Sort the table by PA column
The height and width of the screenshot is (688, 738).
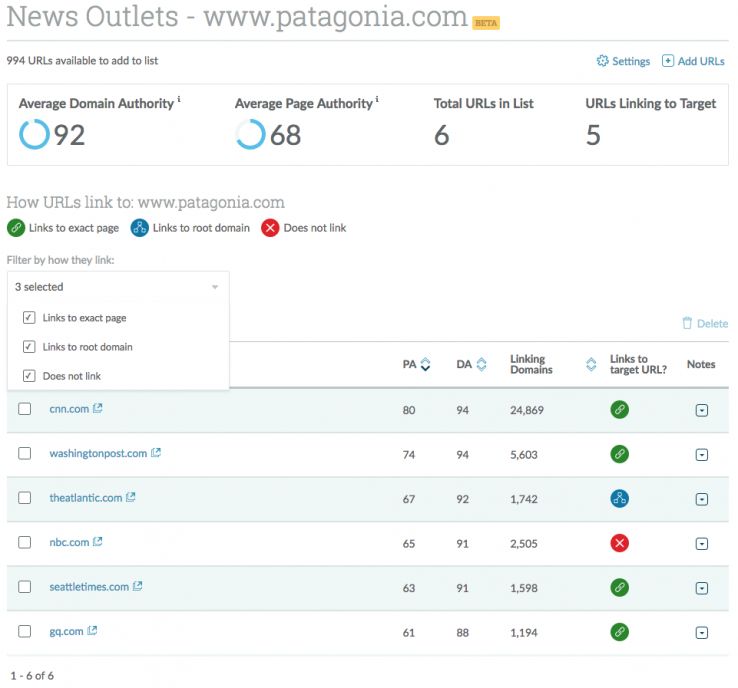coord(425,365)
